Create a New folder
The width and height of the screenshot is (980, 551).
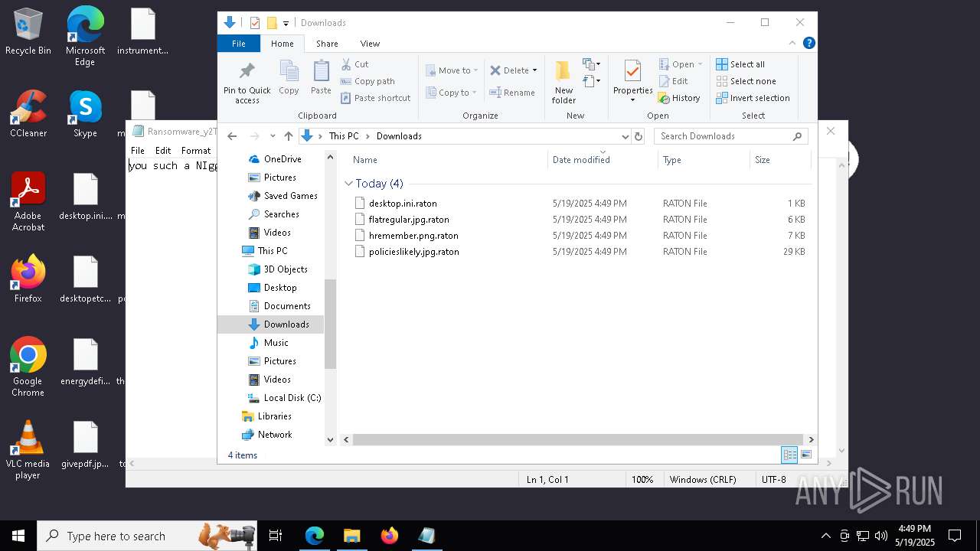click(563, 83)
